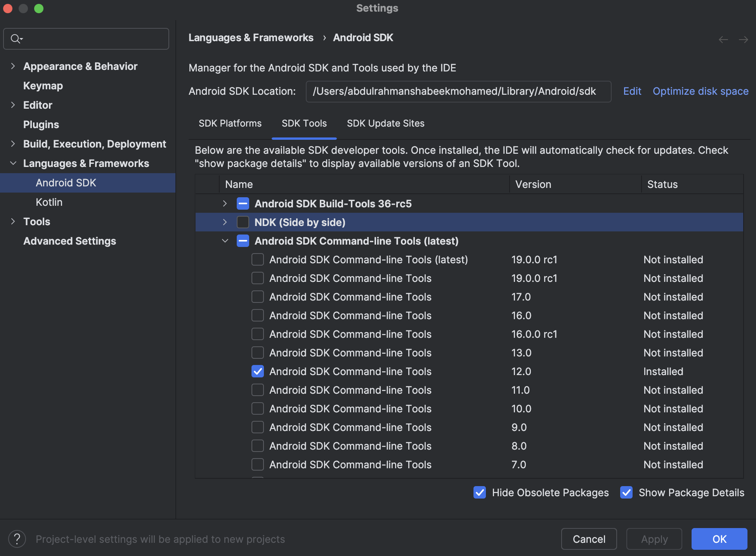Toggle Show Package Details checkbox

pos(627,493)
